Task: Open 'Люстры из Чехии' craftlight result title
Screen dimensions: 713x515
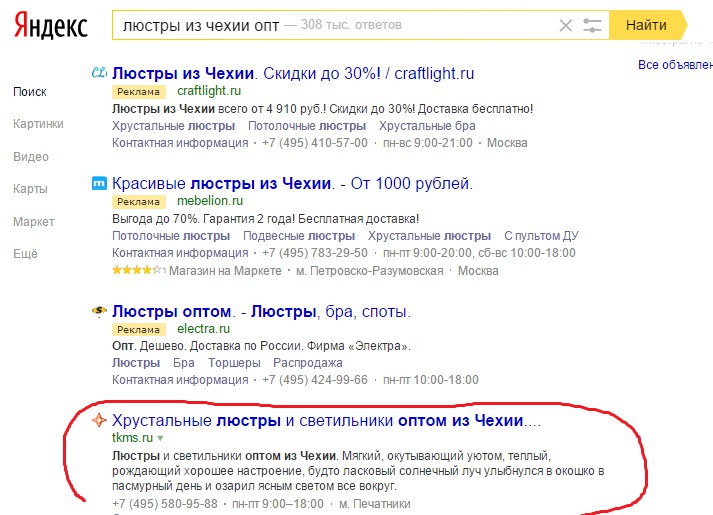Action: (184, 73)
